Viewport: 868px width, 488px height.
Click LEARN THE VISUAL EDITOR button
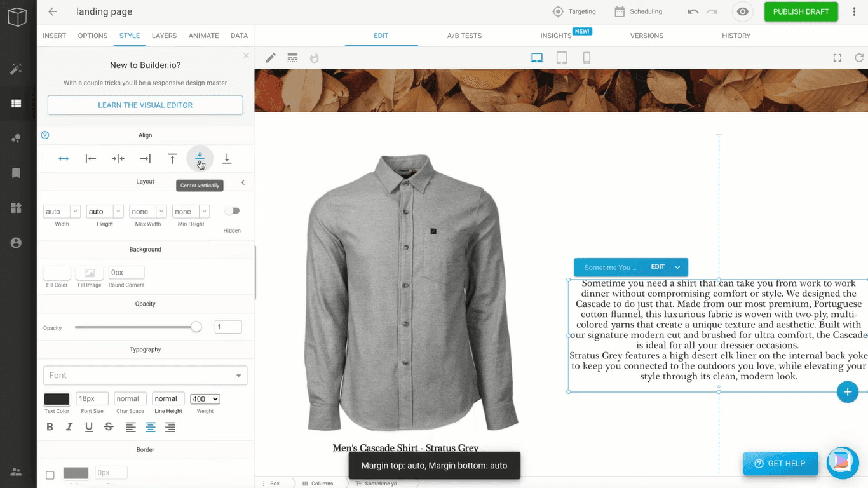coord(145,105)
